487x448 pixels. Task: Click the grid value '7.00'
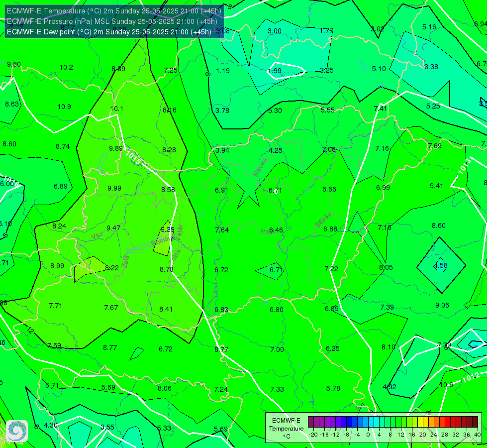tap(277, 349)
